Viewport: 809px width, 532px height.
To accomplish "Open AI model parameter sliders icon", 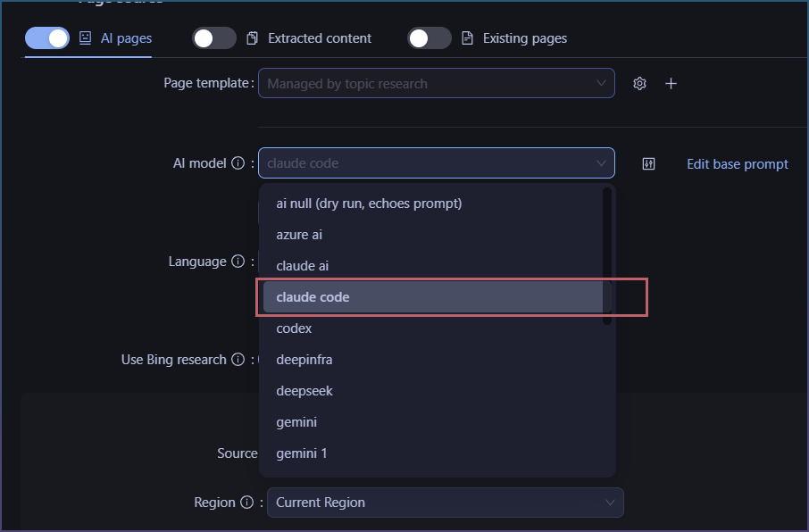I will point(648,164).
